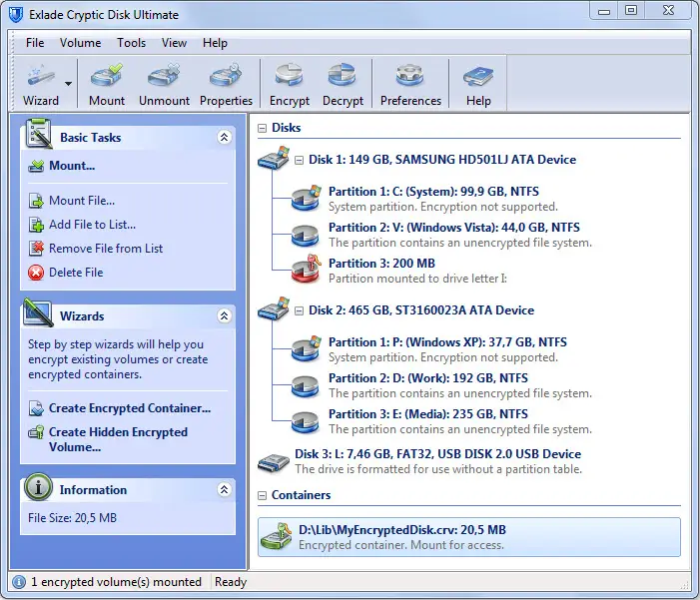Select Partition 1: C: (System) 99,9 GB

[x=443, y=199]
